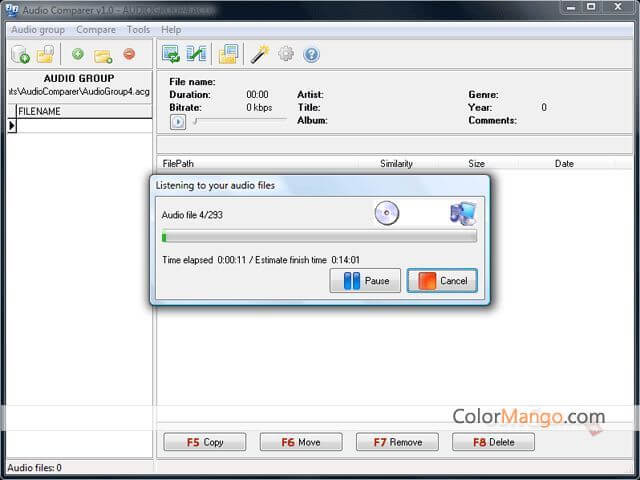Click the 'Audio files: 0' status text
The image size is (640, 480).
click(35, 468)
